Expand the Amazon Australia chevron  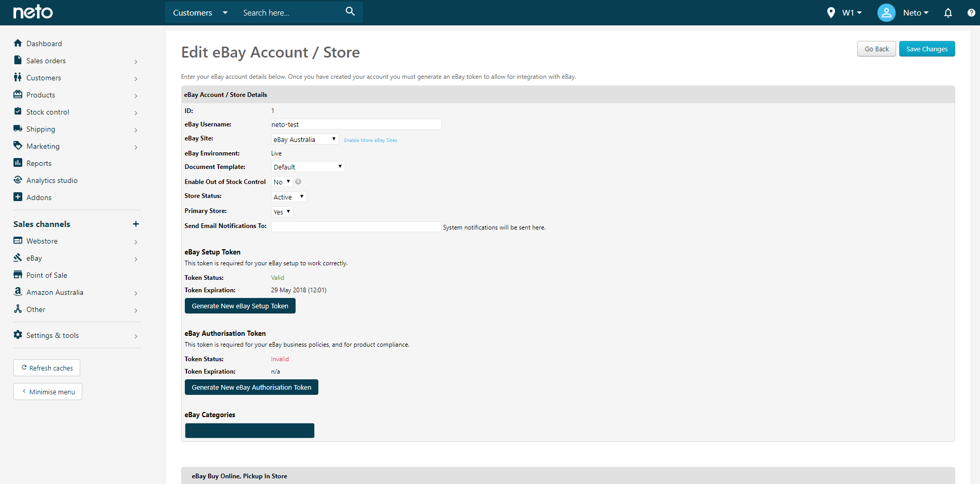tap(136, 293)
